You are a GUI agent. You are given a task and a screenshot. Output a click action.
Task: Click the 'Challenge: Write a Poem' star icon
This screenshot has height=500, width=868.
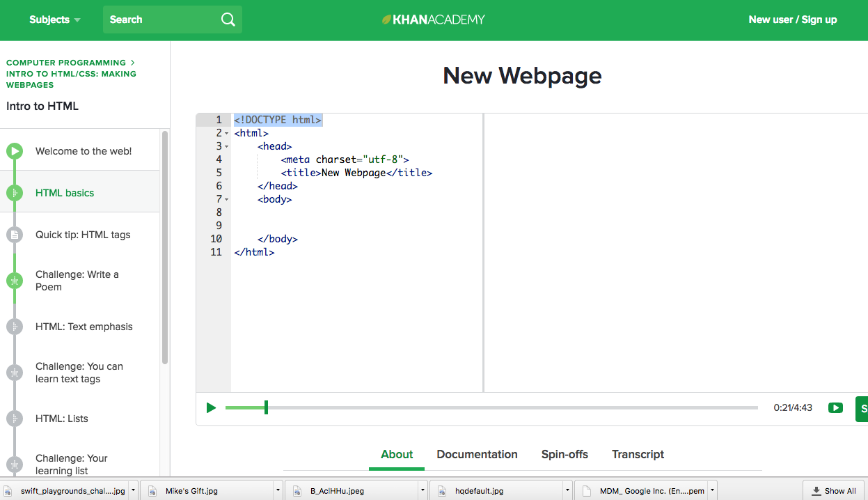[15, 281]
